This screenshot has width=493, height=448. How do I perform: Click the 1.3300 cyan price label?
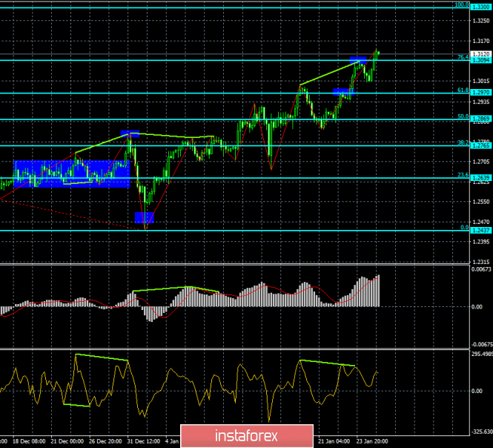point(481,7)
